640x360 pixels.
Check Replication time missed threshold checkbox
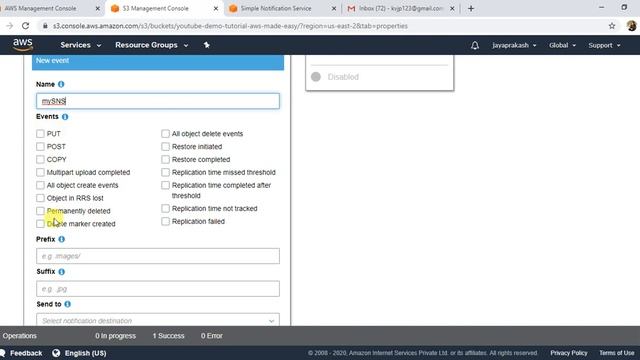click(165, 172)
